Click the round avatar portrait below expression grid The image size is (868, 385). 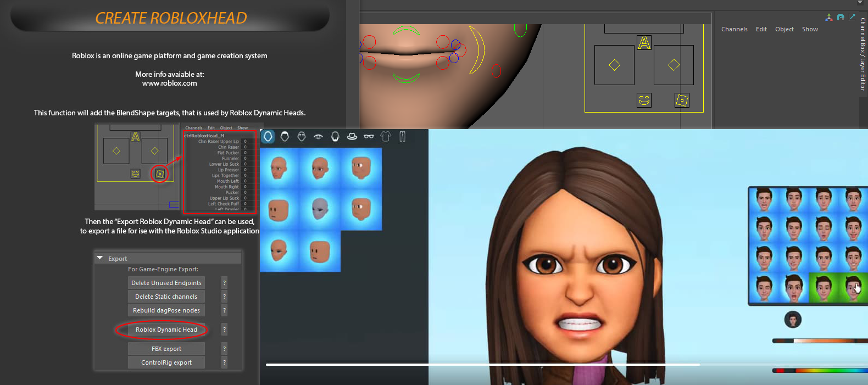pos(793,319)
